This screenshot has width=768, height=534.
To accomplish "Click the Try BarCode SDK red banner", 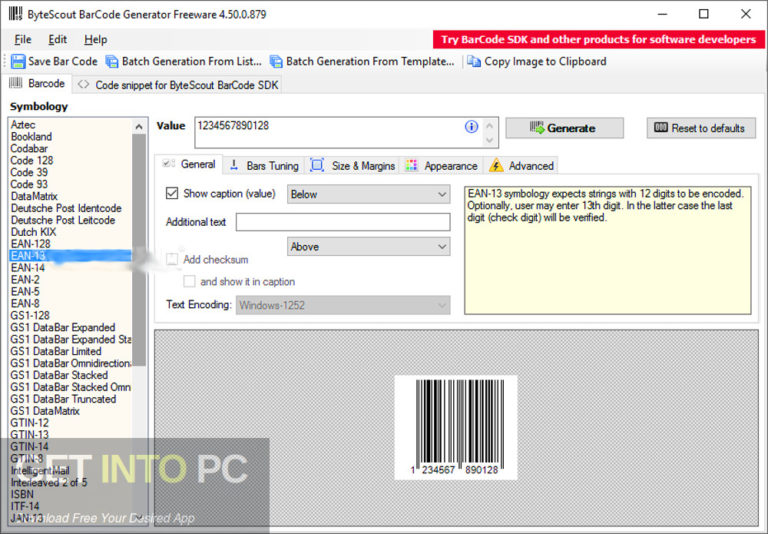I will 599,39.
